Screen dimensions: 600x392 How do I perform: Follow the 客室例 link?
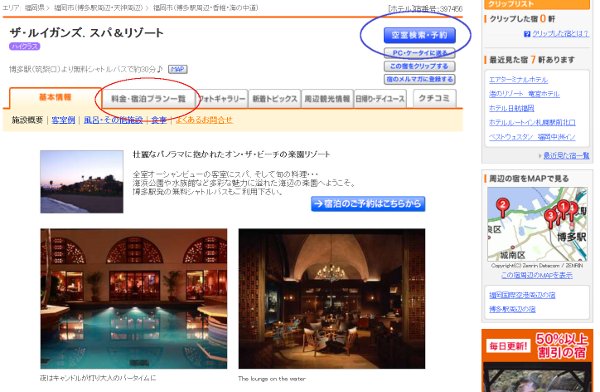coord(63,120)
